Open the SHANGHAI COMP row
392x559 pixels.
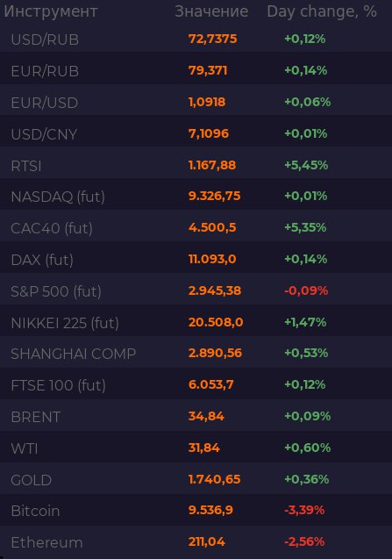pos(196,354)
